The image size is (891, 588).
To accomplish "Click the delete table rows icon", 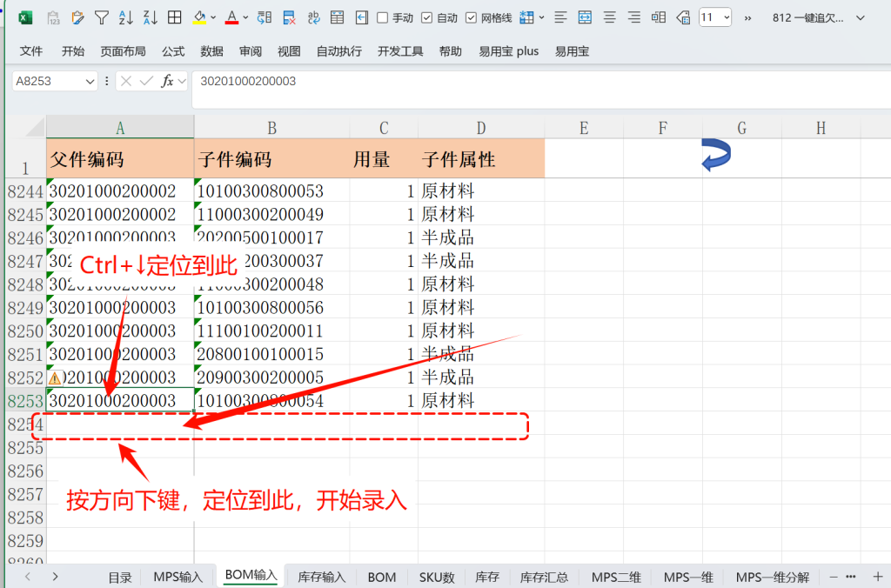I will (289, 18).
